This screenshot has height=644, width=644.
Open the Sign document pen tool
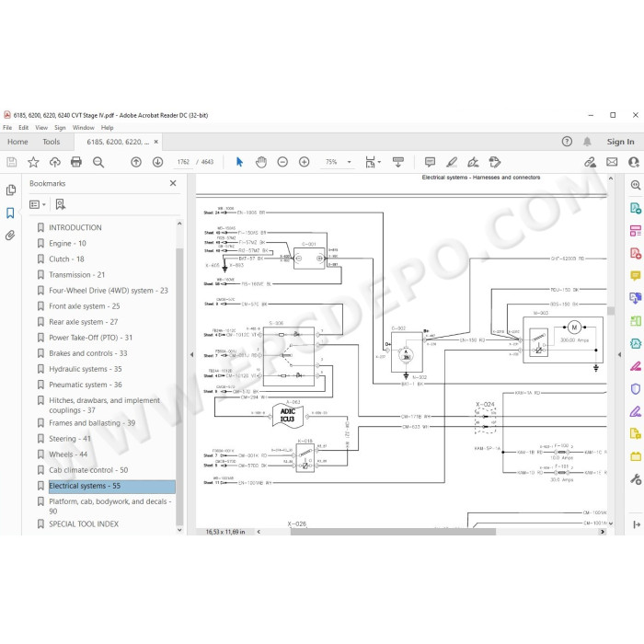pos(473,162)
